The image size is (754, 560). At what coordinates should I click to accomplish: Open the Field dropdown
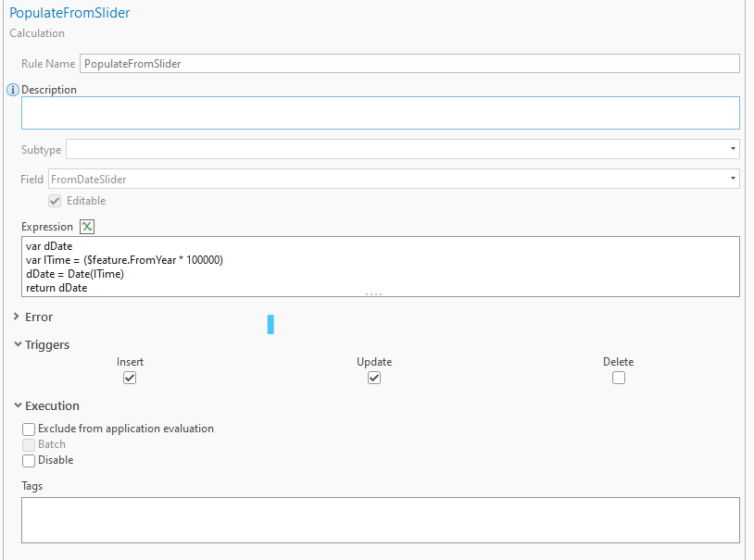pyautogui.click(x=731, y=179)
